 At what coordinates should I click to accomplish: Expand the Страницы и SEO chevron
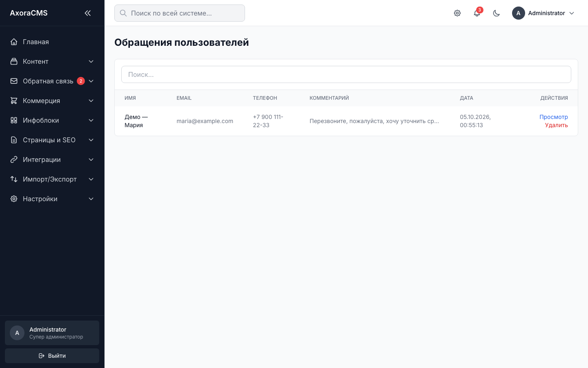tap(91, 140)
